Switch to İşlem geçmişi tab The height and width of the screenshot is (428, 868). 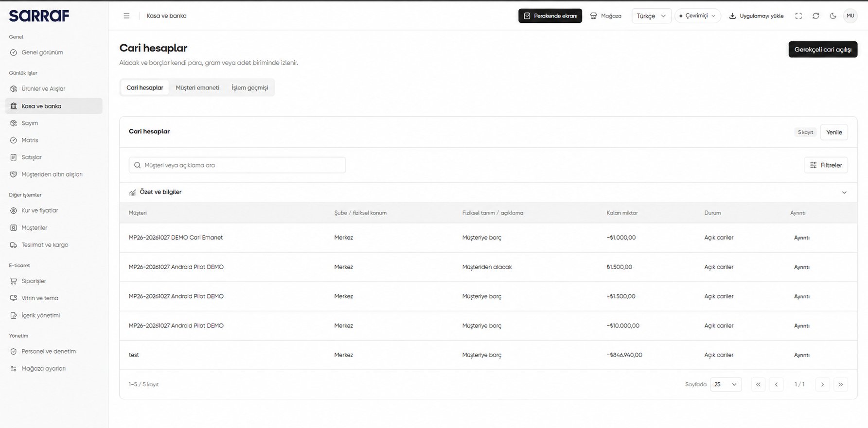coord(250,88)
